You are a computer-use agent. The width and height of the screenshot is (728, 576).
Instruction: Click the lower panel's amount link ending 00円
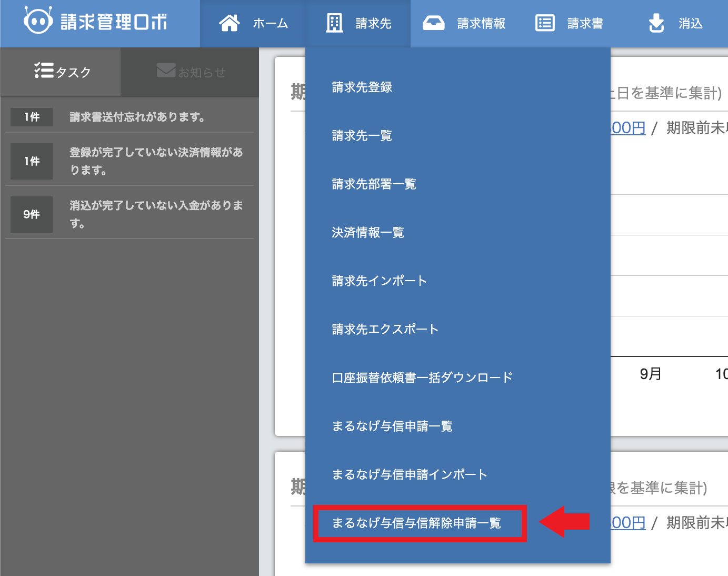(x=629, y=523)
